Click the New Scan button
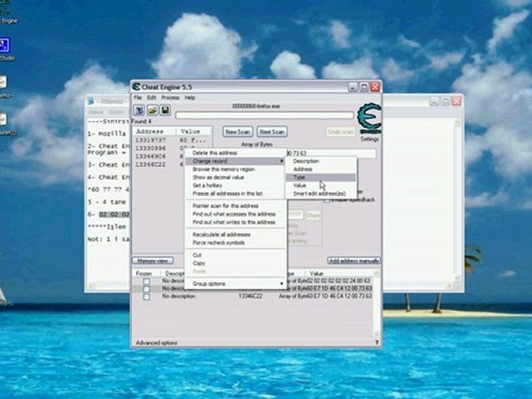Image resolution: width=532 pixels, height=399 pixels. [x=238, y=132]
